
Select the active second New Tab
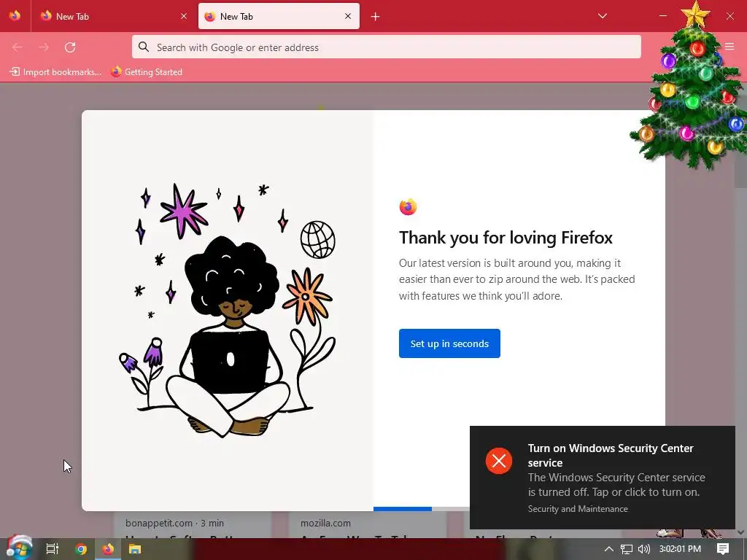point(279,16)
